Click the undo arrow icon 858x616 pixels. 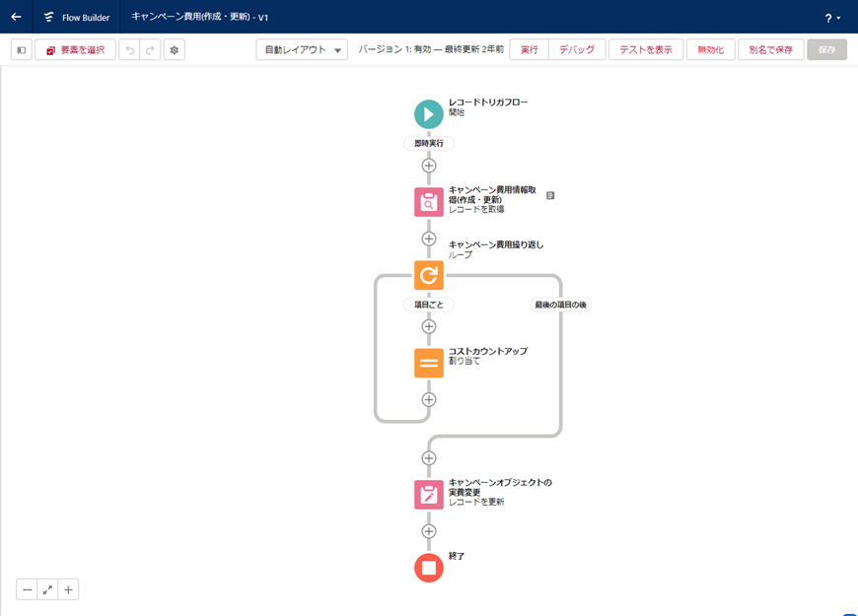coord(129,50)
